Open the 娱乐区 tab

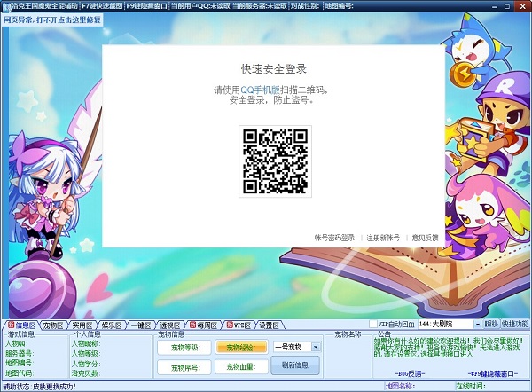[112, 325]
